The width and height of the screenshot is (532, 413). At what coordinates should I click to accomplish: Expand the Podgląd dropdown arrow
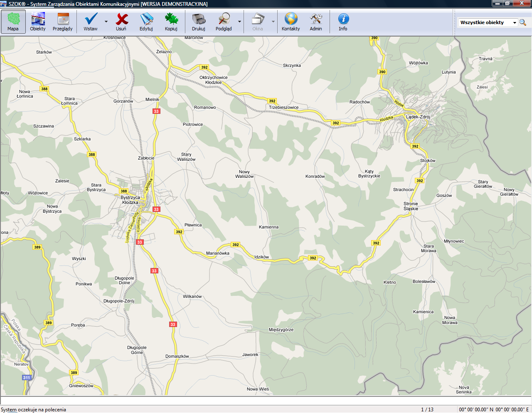pos(239,22)
